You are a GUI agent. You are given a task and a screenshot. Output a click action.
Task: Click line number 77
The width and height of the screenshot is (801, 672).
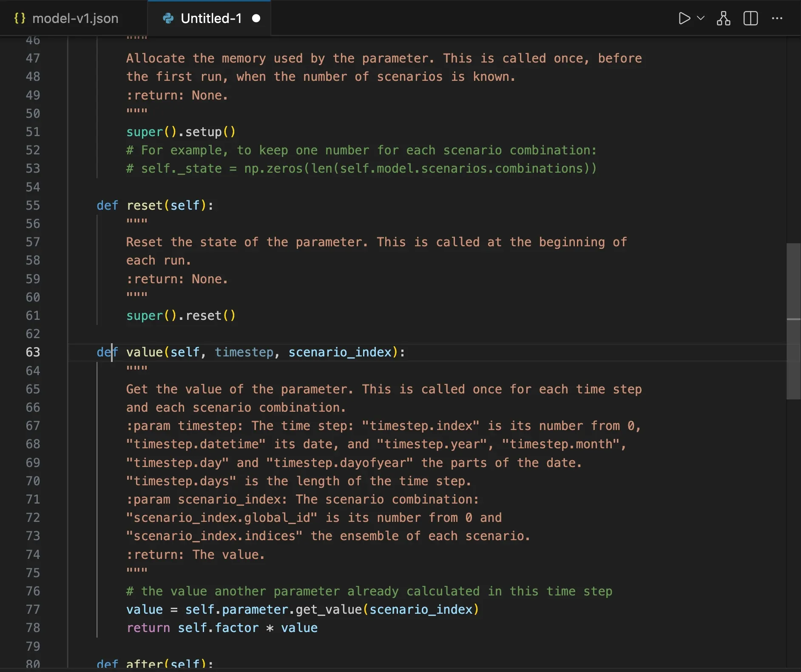pyautogui.click(x=33, y=609)
